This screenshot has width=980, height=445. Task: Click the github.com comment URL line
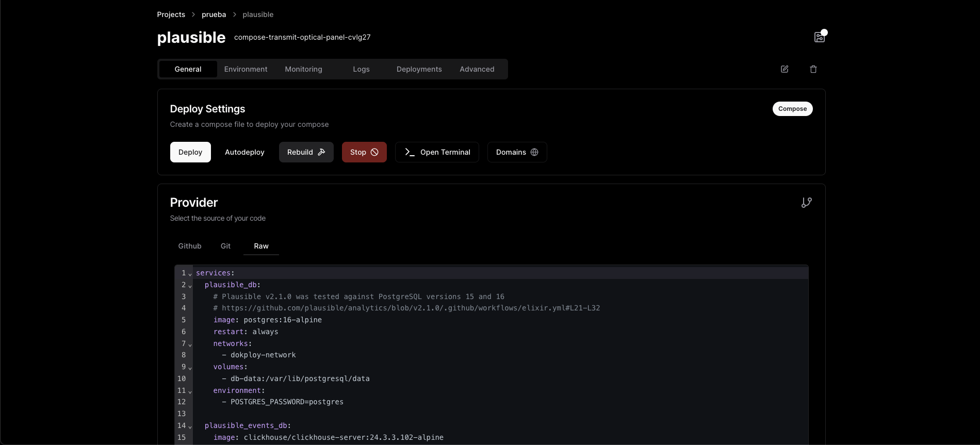406,308
